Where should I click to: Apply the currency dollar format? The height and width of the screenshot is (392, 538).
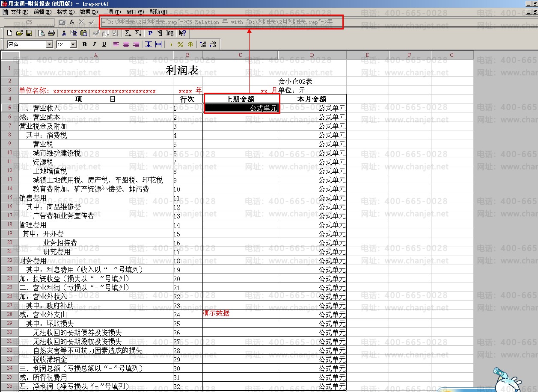point(190,44)
